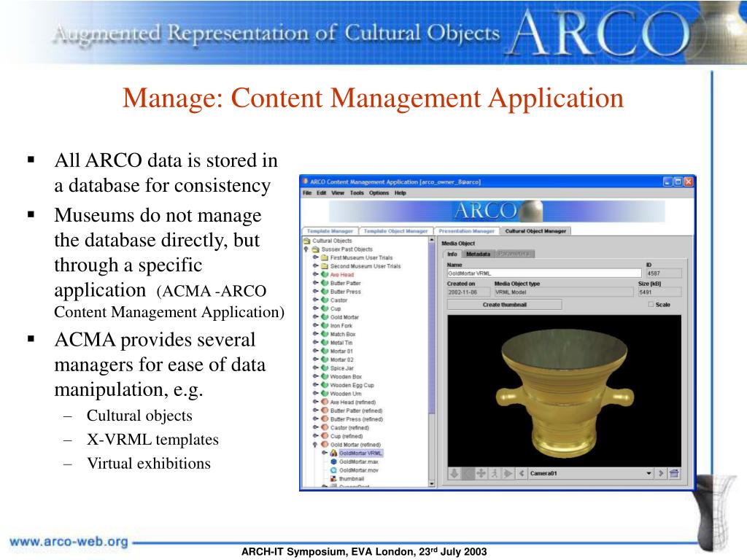Expand the Butter Patter (refined) node
The height and width of the screenshot is (560, 747).
(x=315, y=411)
